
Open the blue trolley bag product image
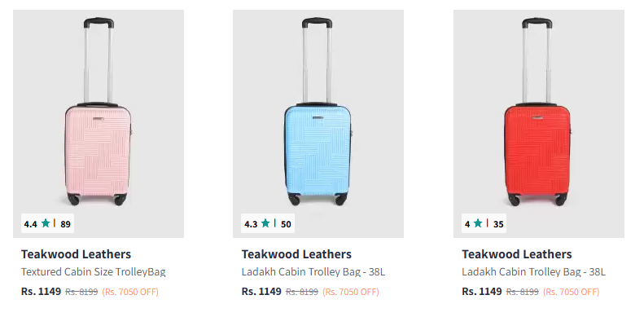(x=318, y=124)
